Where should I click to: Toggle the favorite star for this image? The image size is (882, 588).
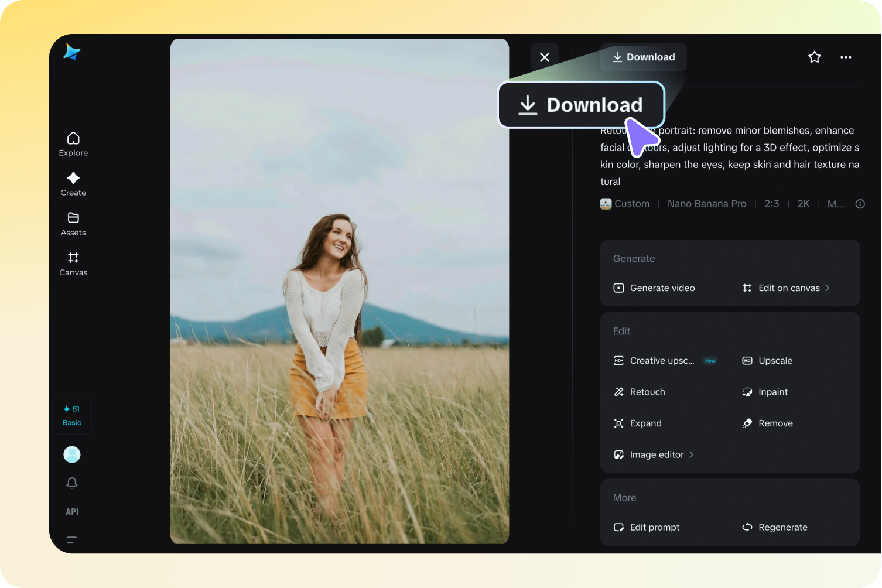pos(814,57)
